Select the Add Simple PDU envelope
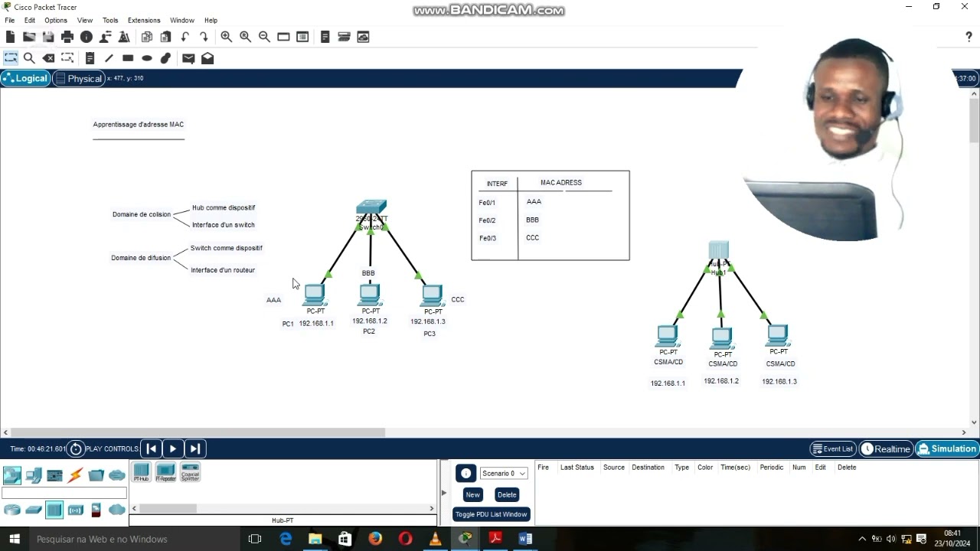 coord(188,58)
